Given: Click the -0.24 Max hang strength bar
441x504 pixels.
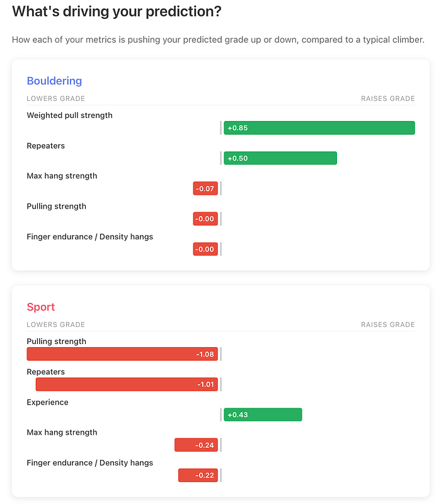Looking at the screenshot, I should point(196,445).
